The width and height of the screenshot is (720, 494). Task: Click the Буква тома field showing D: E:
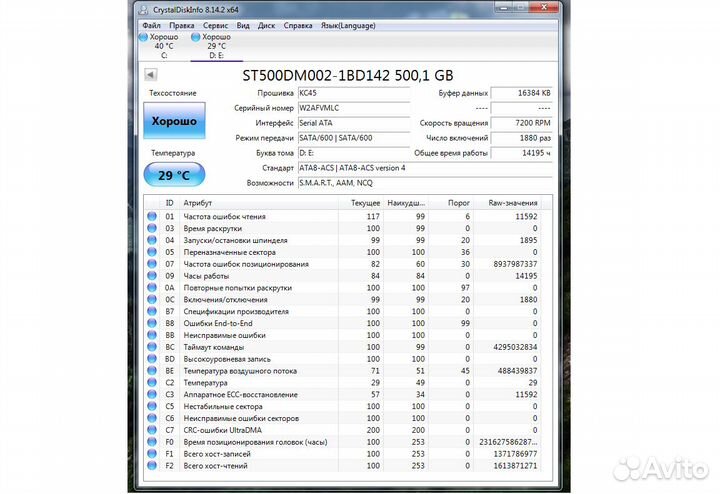[x=354, y=153]
